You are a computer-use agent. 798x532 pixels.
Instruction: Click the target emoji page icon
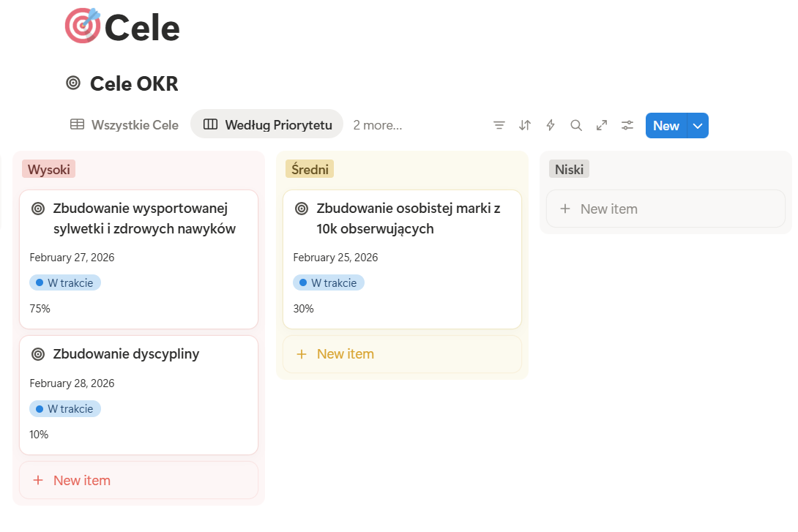point(82,26)
